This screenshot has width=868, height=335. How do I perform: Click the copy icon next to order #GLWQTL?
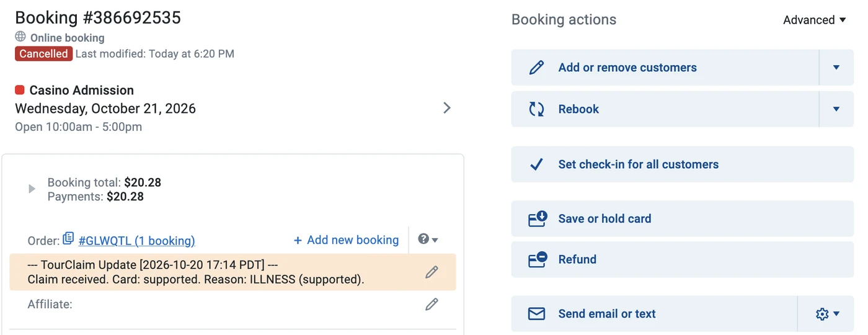tap(68, 239)
